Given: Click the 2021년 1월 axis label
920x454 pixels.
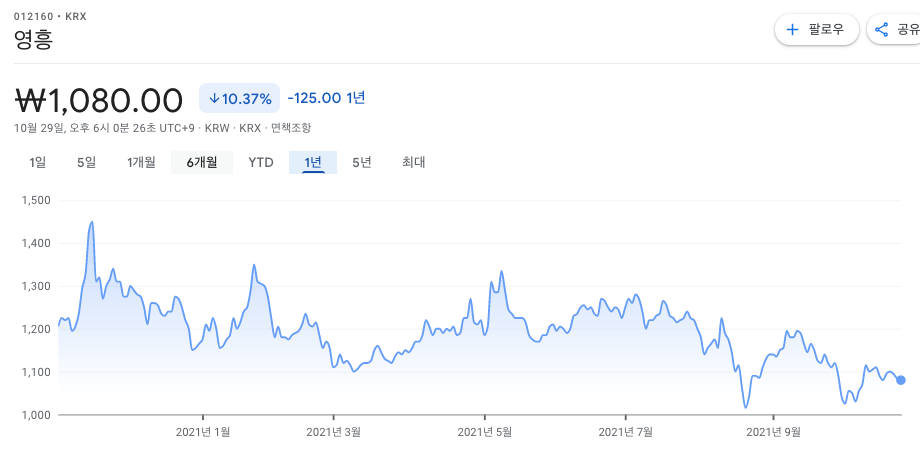Looking at the screenshot, I should (x=203, y=432).
